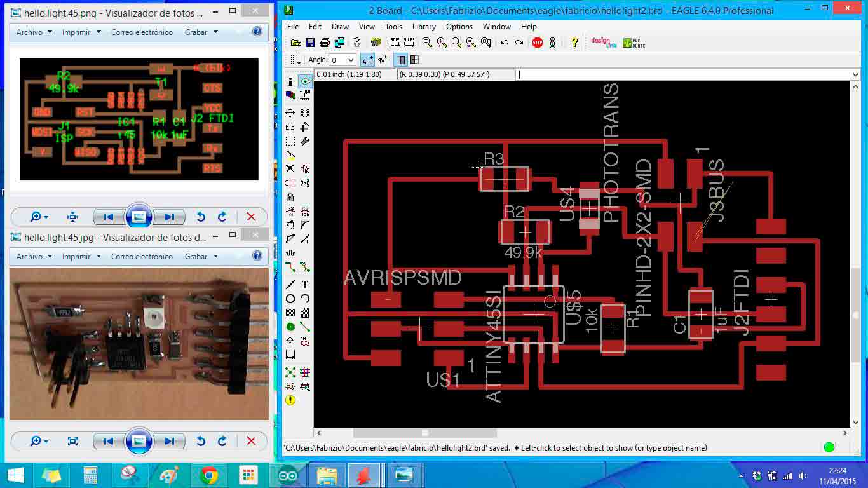Open Archivo menu in hello.light.45.jpg viewer
The height and width of the screenshot is (488, 868).
tap(33, 256)
